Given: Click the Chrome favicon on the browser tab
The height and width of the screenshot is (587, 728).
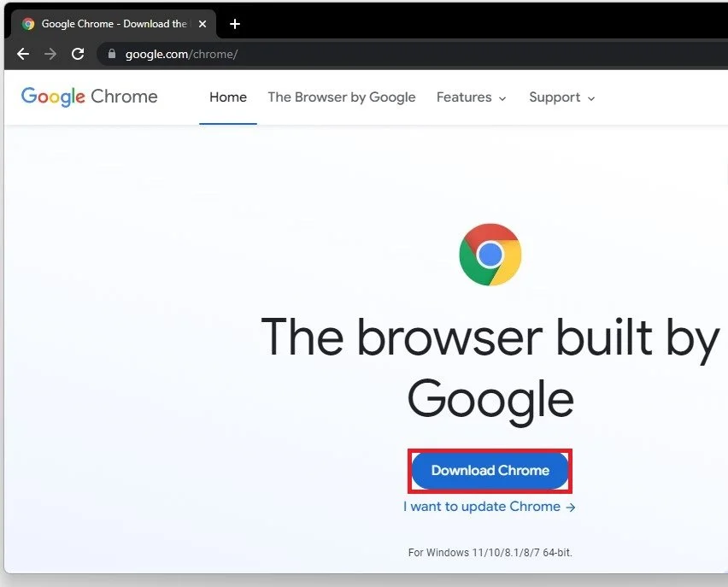Looking at the screenshot, I should click(28, 23).
